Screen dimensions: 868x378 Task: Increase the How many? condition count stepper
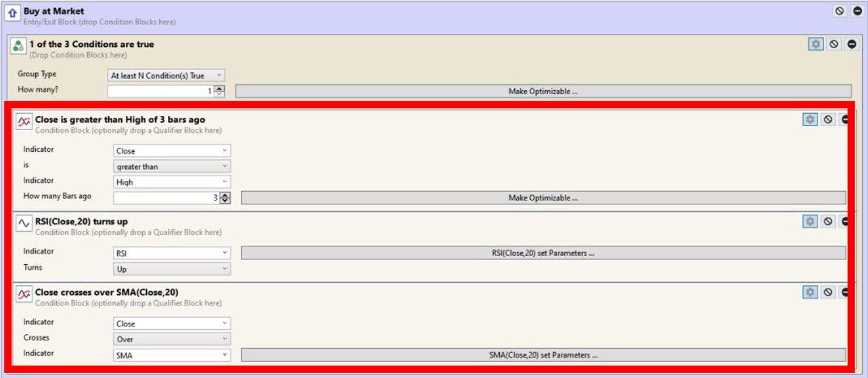pyautogui.click(x=219, y=88)
